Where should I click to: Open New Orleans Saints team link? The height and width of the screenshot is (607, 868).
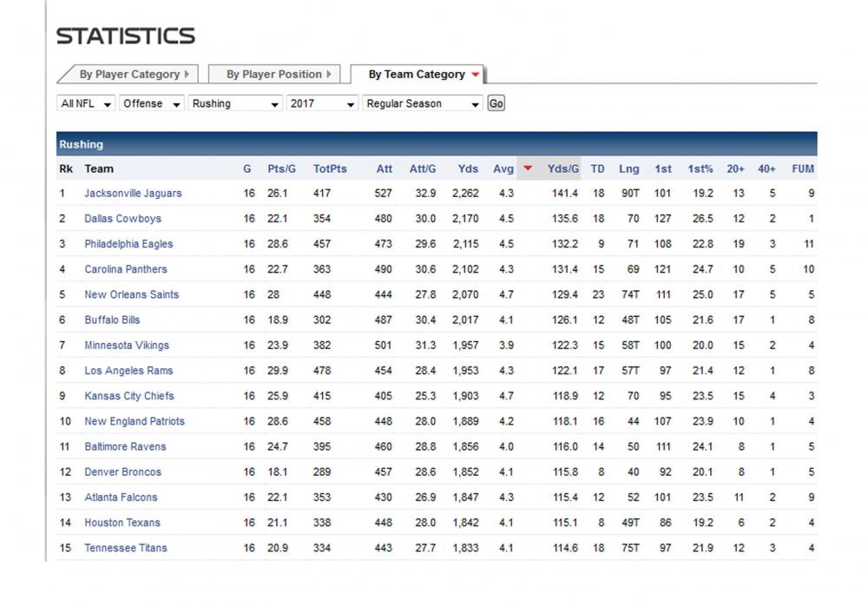132,294
